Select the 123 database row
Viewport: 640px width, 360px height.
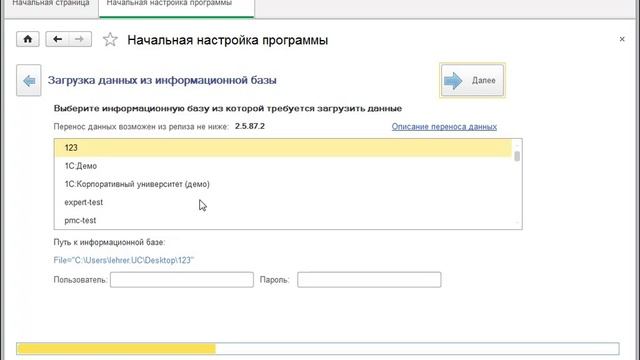283,148
